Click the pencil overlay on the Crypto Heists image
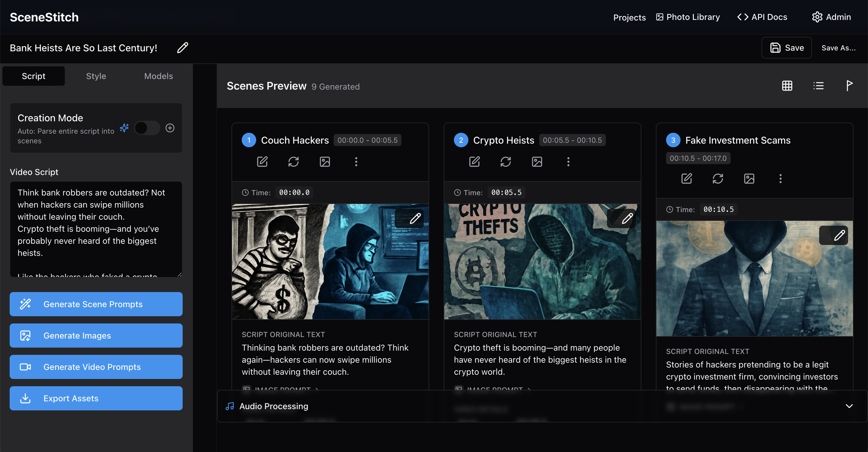868x452 pixels. click(627, 218)
